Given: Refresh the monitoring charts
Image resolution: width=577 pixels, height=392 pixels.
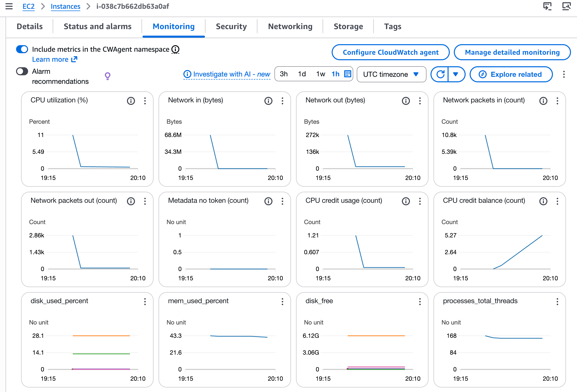Looking at the screenshot, I should pyautogui.click(x=441, y=74).
